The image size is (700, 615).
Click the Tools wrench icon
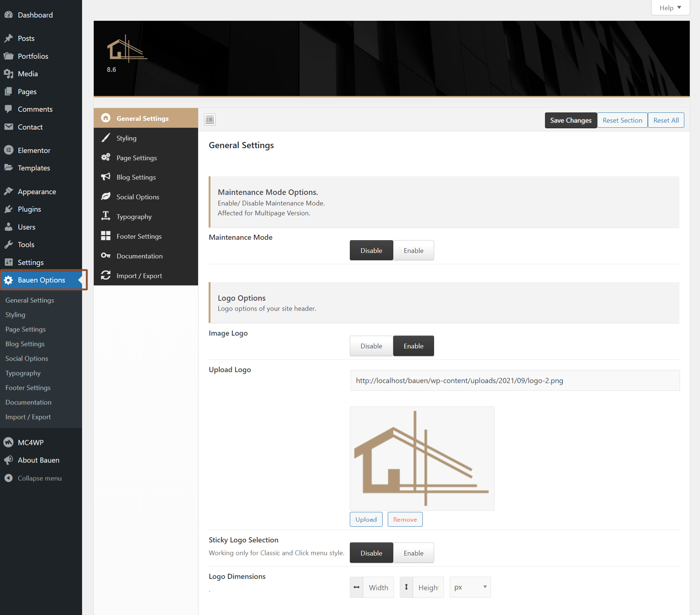pyautogui.click(x=8, y=245)
